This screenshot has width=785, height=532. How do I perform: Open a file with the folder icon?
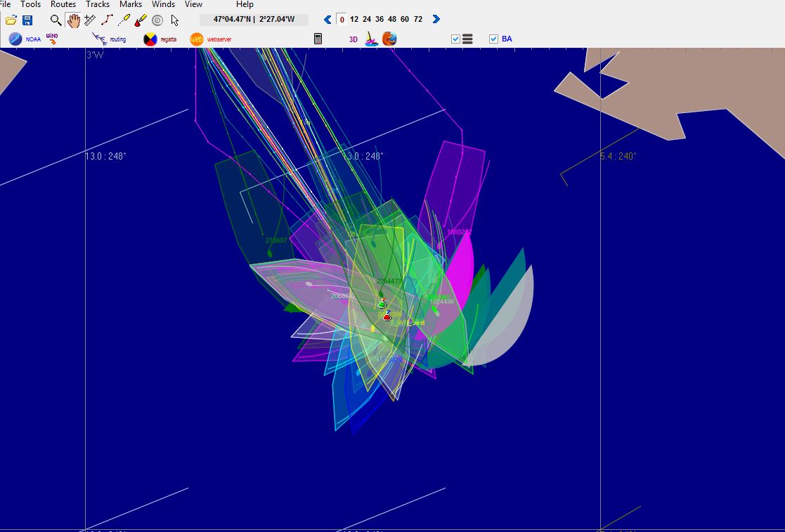coord(11,20)
